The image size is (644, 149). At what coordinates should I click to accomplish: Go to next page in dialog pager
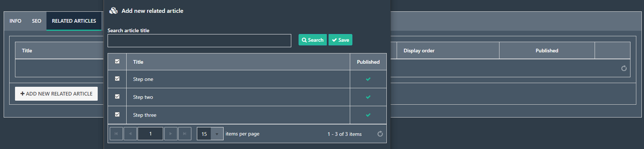[x=171, y=134]
